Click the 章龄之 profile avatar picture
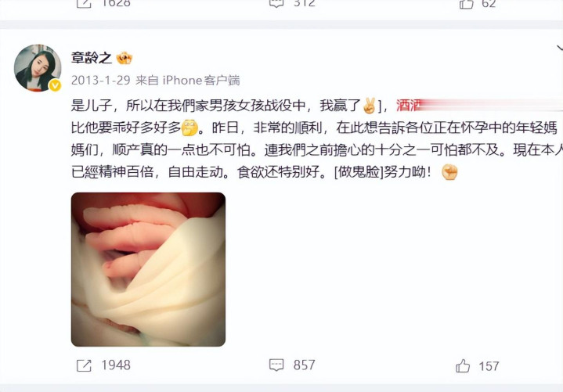Viewport: 563px width, 392px height. [38, 68]
